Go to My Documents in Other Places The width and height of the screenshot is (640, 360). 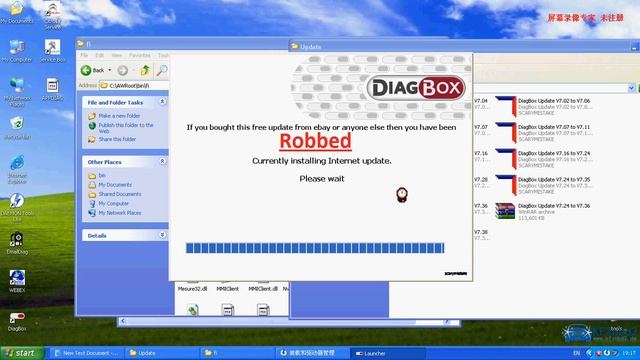(115, 185)
